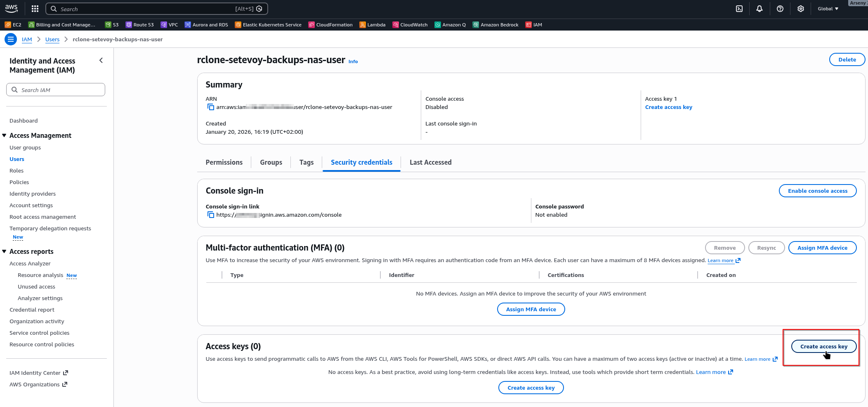Collapse the IAM side navigation panel
Screen dimensions: 868x407
click(101, 61)
